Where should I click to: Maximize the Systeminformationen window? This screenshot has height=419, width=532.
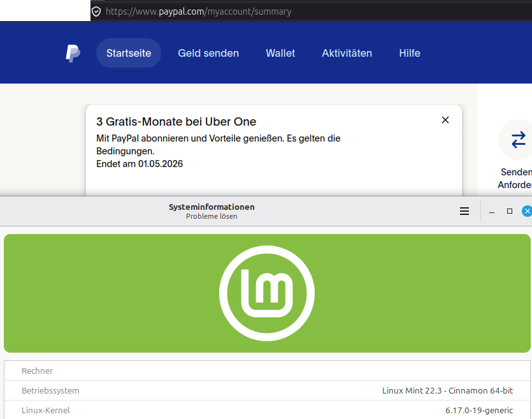(510, 211)
